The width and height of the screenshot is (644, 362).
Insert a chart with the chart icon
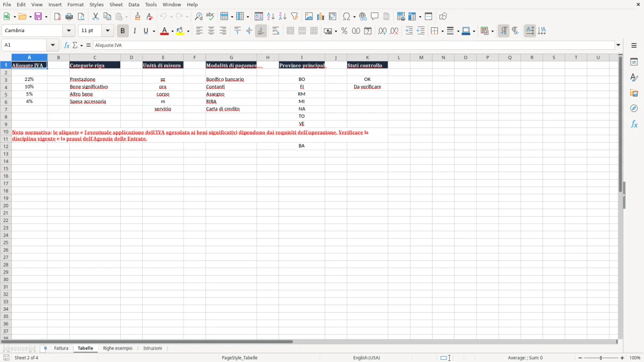click(x=321, y=17)
